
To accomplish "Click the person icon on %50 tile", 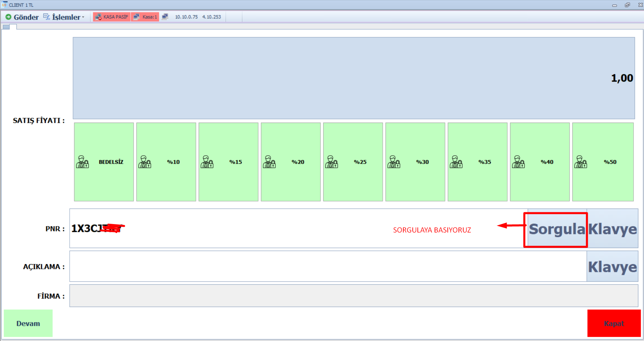I will point(581,162).
